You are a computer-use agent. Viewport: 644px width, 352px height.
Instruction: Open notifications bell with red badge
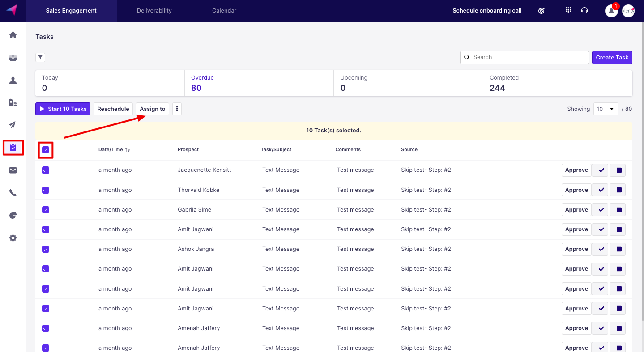(x=611, y=11)
